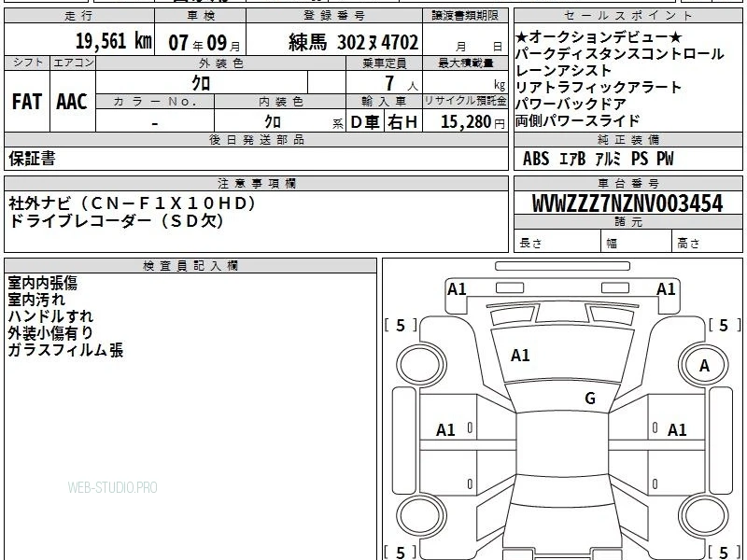Click エアB in 純正装備

click(x=572, y=159)
